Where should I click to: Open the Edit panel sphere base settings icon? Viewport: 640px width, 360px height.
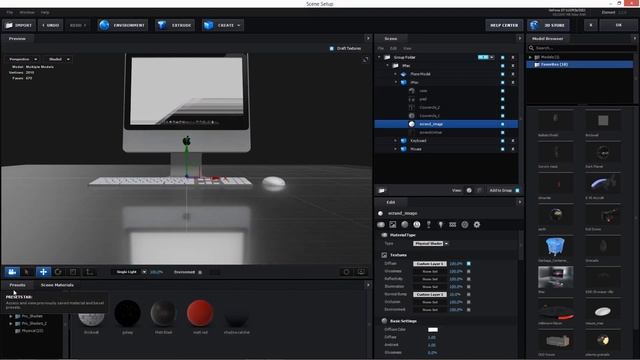pos(404,224)
